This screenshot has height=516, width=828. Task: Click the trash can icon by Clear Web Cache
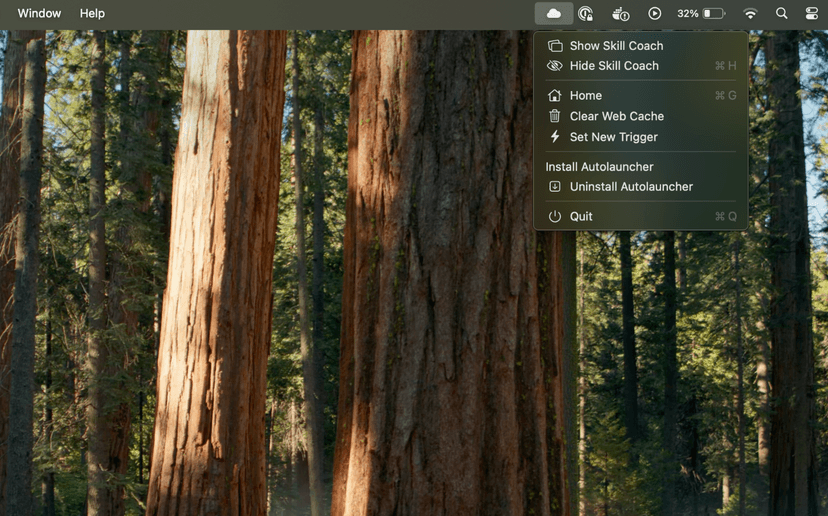point(554,116)
